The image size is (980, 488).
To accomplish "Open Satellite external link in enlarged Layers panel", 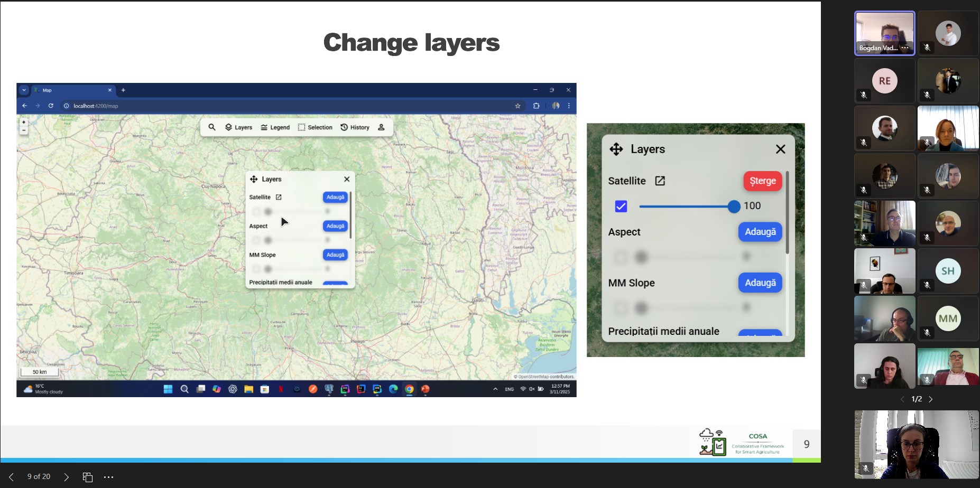I will pos(660,181).
